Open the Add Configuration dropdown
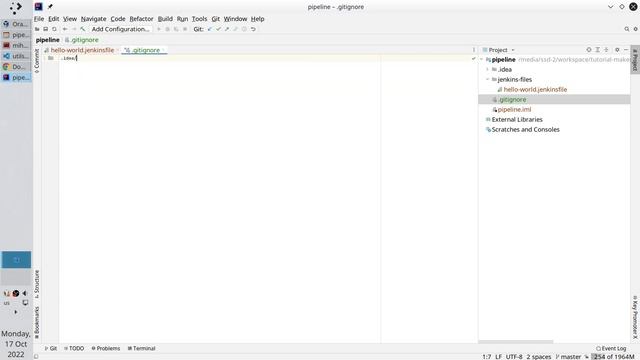Image resolution: width=640 pixels, height=360 pixels. [120, 29]
